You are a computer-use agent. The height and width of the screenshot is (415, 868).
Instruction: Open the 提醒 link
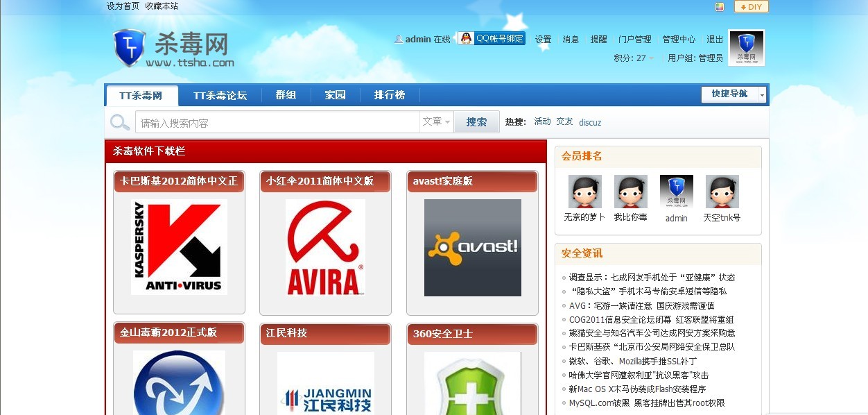click(598, 40)
